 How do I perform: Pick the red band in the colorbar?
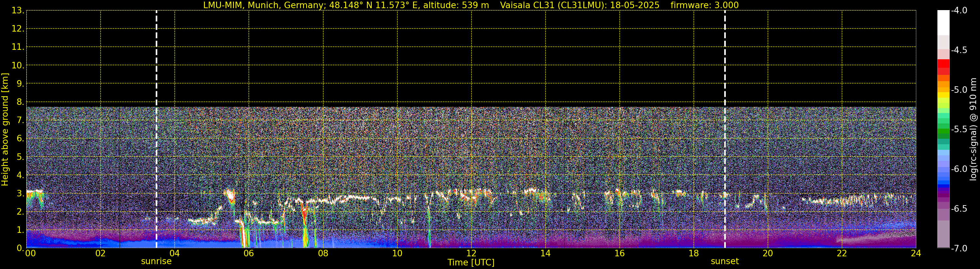(x=943, y=64)
